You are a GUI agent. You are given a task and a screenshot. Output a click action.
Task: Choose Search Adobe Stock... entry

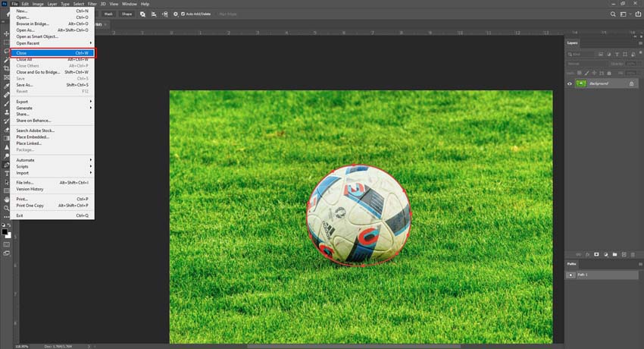coord(52,130)
